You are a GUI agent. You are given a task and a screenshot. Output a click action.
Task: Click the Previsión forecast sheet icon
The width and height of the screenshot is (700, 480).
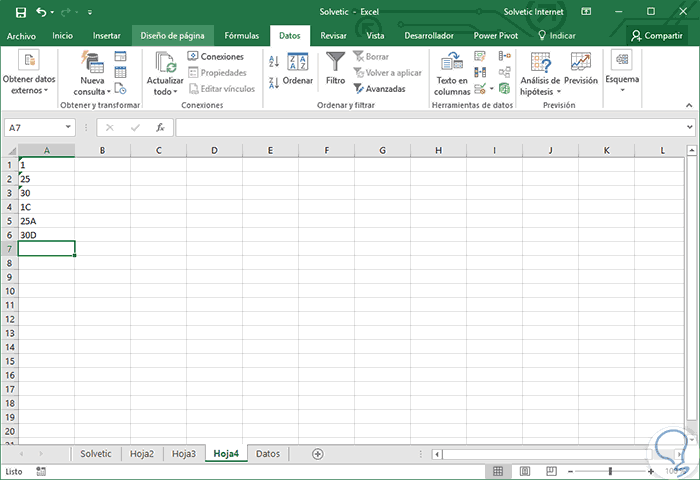pyautogui.click(x=581, y=69)
